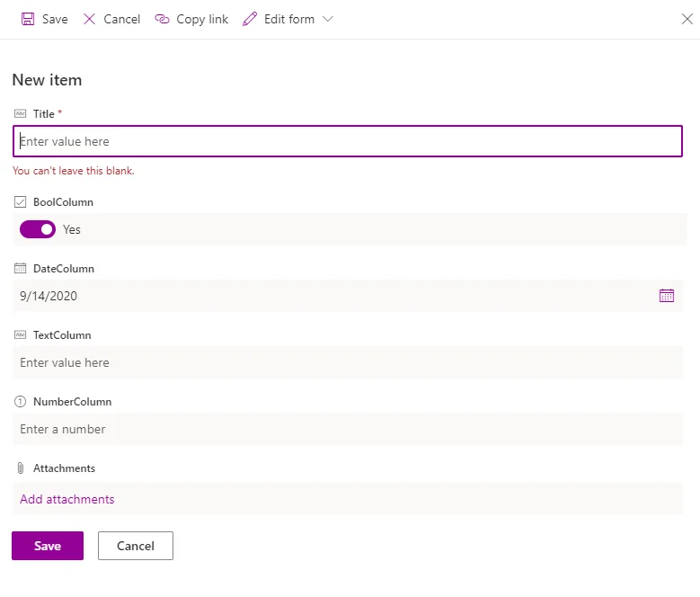The height and width of the screenshot is (597, 700).
Task: Close the New item panel
Action: click(x=687, y=19)
